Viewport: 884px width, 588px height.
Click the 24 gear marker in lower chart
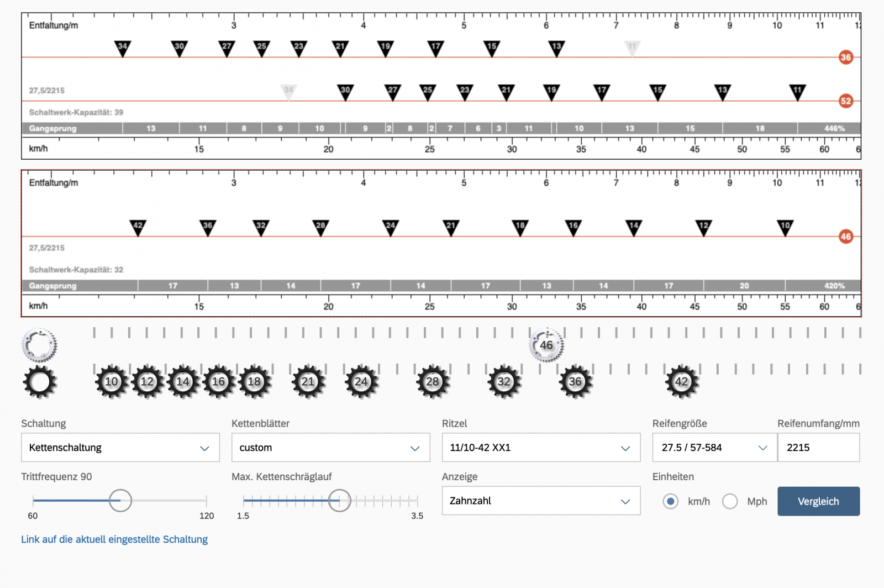[x=391, y=227]
